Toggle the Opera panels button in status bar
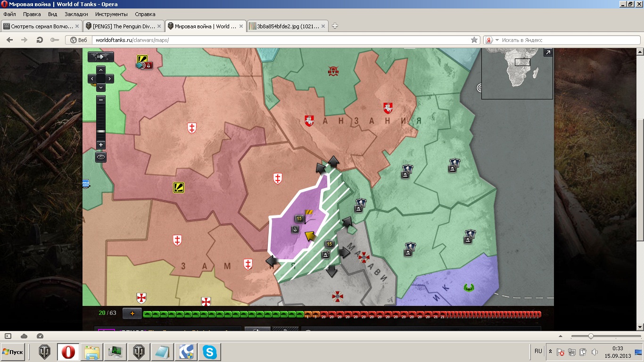Screen dimensions: 644x362 (8, 336)
